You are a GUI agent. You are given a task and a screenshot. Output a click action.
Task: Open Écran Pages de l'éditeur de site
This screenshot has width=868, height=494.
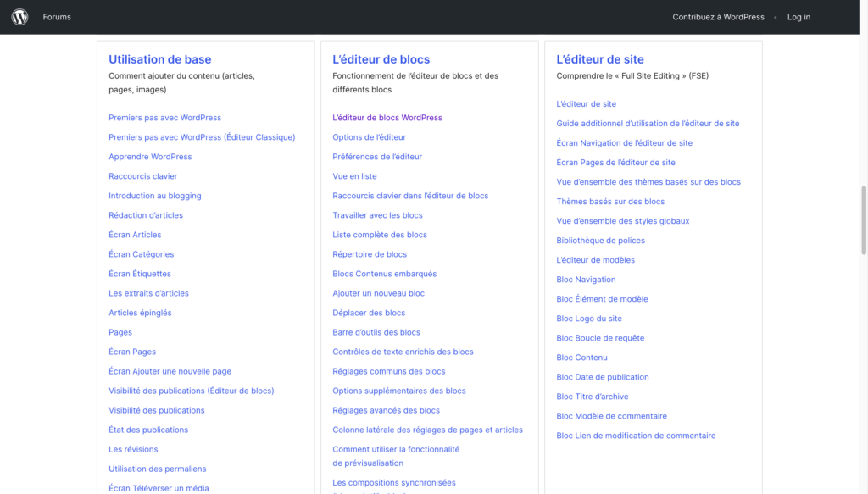pyautogui.click(x=615, y=163)
